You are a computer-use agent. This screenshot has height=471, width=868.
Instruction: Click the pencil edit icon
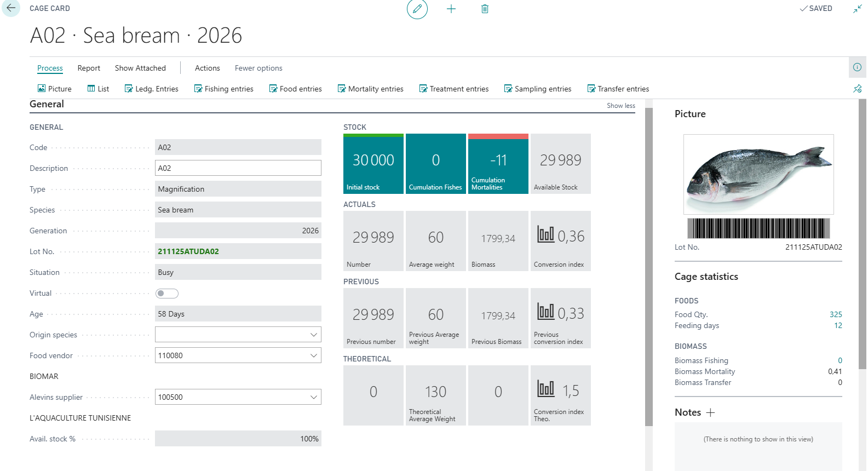click(417, 9)
